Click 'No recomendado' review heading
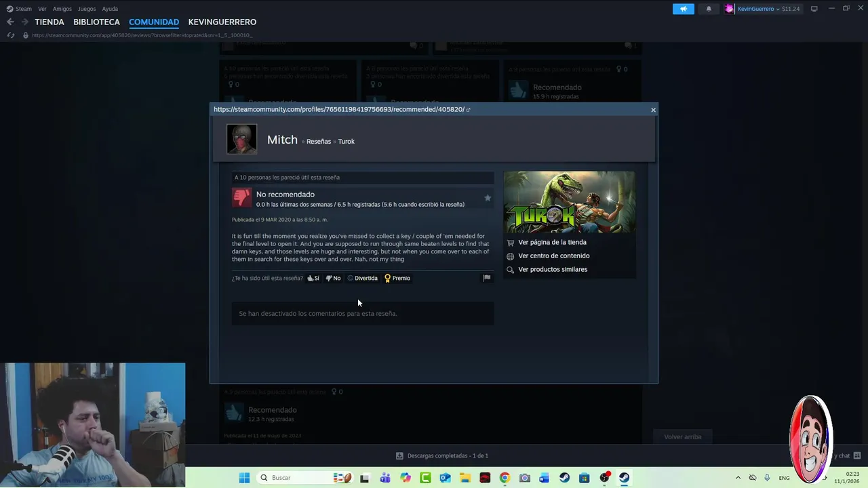 tap(285, 195)
